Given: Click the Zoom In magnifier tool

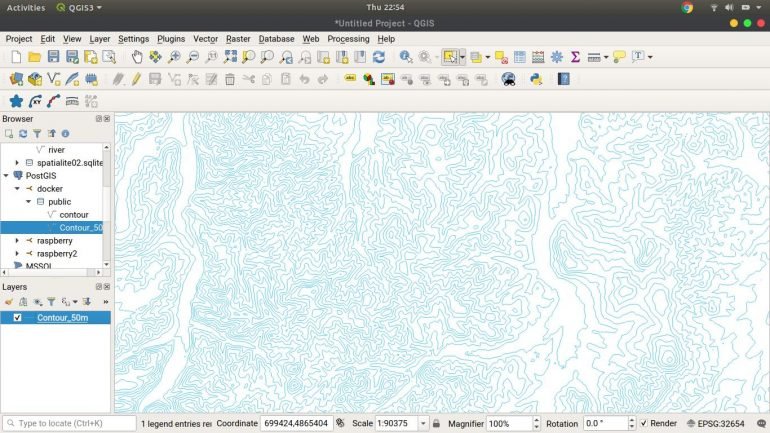Looking at the screenshot, I should tap(175, 57).
